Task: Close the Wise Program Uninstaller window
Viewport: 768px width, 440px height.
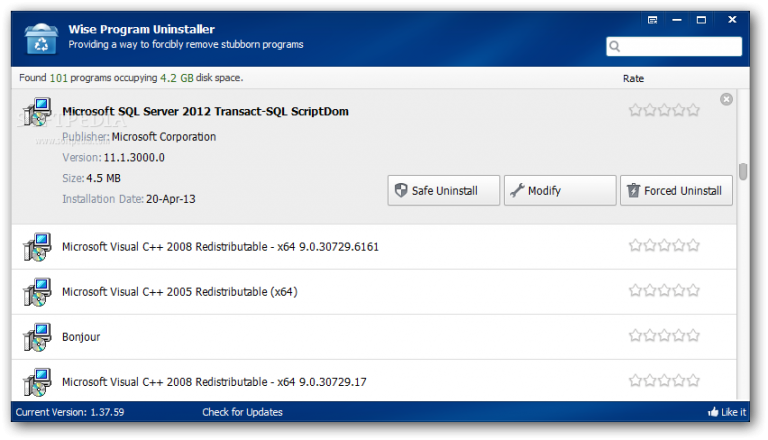Action: point(732,20)
